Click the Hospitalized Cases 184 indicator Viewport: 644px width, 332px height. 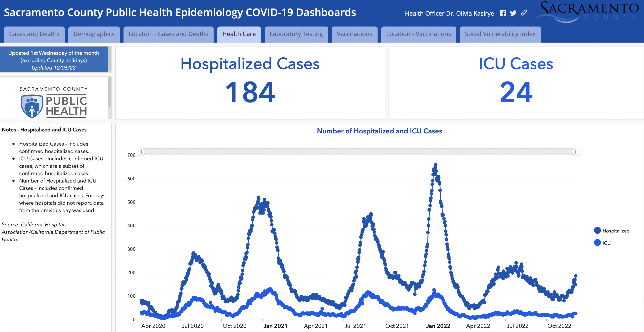click(250, 82)
